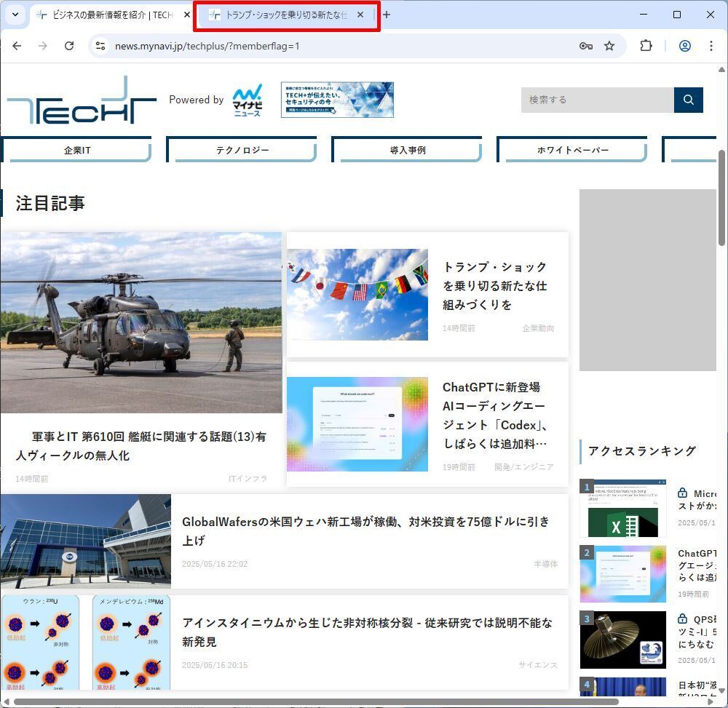Viewport: 728px width, 708px height.
Task: Click lock icon beside Micro ranking item
Action: click(x=683, y=493)
